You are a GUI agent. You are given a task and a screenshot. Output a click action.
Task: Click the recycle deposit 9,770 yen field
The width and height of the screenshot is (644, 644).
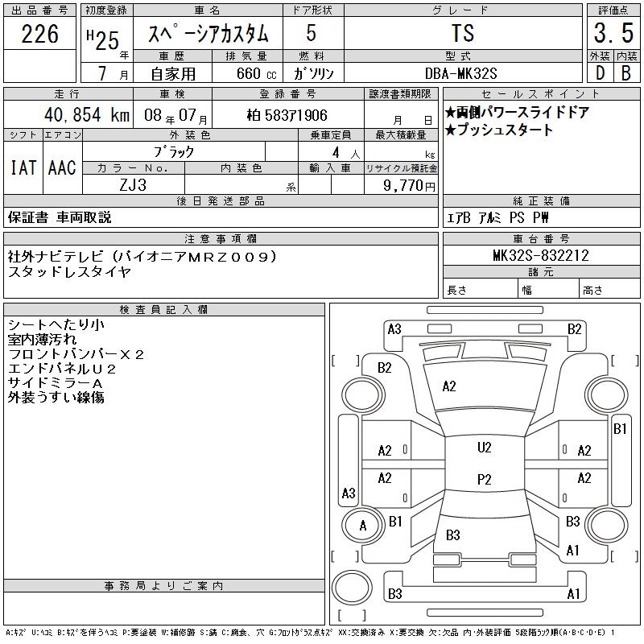pyautogui.click(x=401, y=185)
